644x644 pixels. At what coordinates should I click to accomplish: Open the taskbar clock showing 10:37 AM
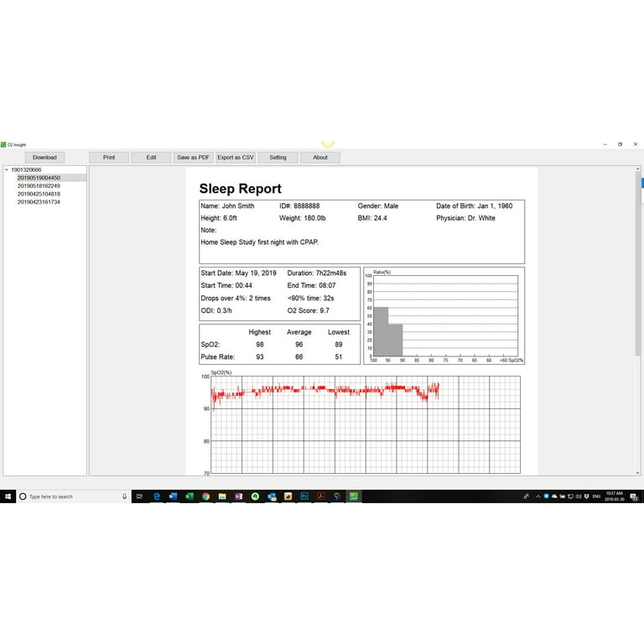click(x=615, y=496)
